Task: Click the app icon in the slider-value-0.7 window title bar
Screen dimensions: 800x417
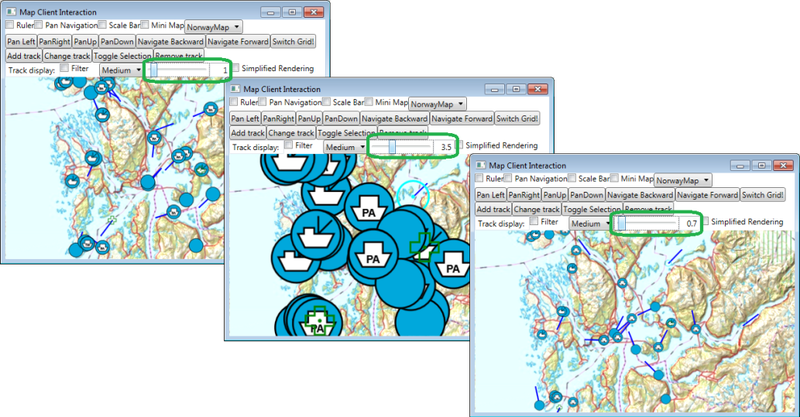Action: pos(481,165)
